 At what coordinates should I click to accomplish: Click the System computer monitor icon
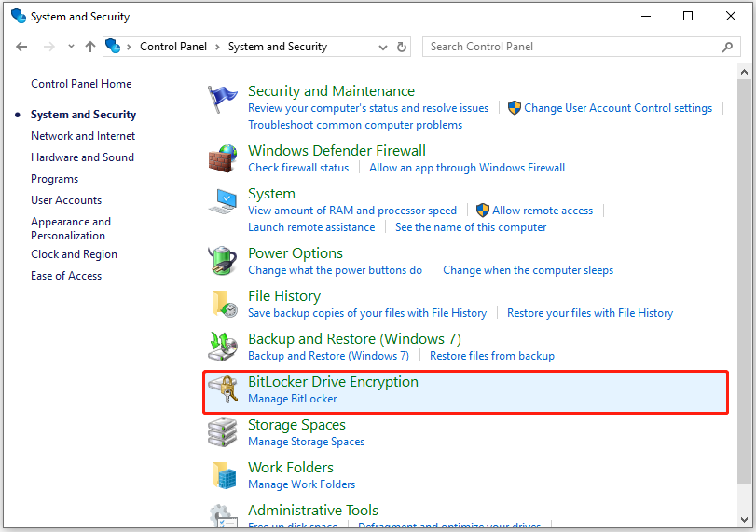[x=223, y=201]
